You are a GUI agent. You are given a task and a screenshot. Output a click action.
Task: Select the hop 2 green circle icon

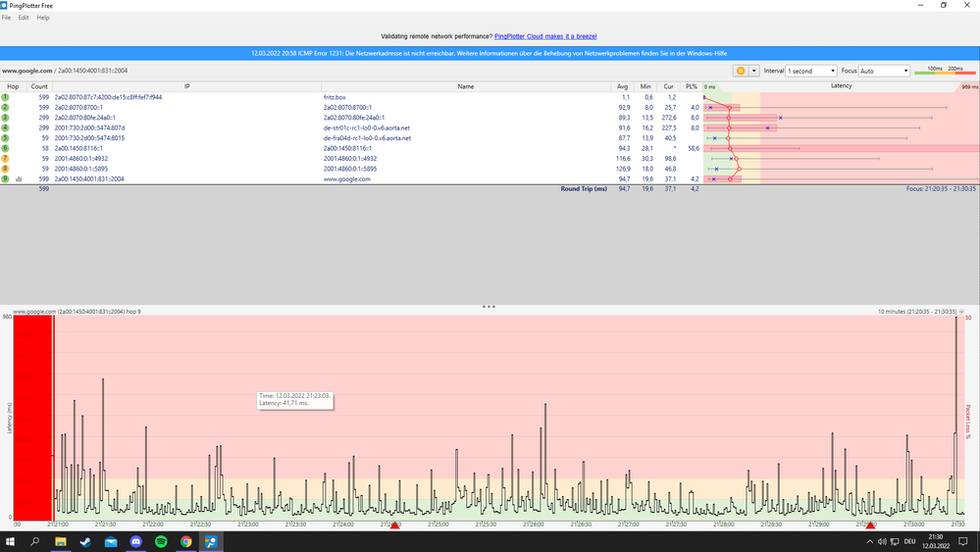coord(5,108)
